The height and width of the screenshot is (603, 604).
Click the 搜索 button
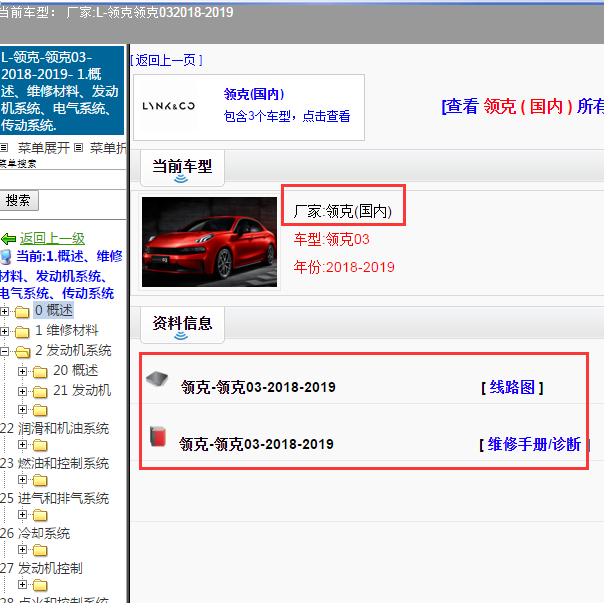click(x=19, y=200)
